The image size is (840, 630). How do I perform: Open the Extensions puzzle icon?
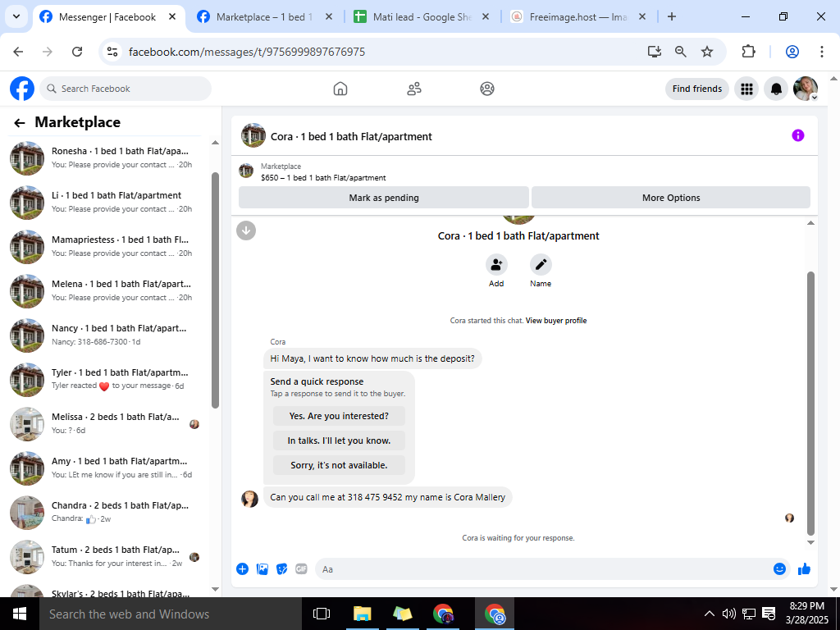pyautogui.click(x=748, y=52)
